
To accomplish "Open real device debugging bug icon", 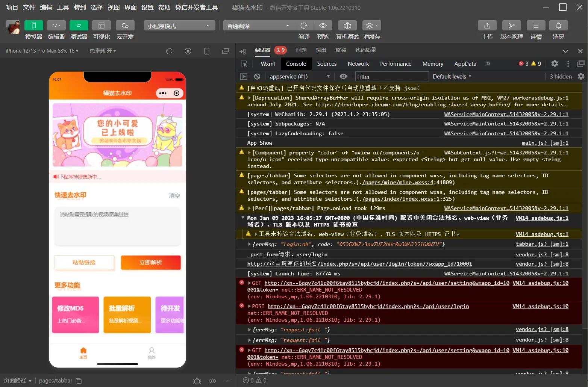I will 347,26.
